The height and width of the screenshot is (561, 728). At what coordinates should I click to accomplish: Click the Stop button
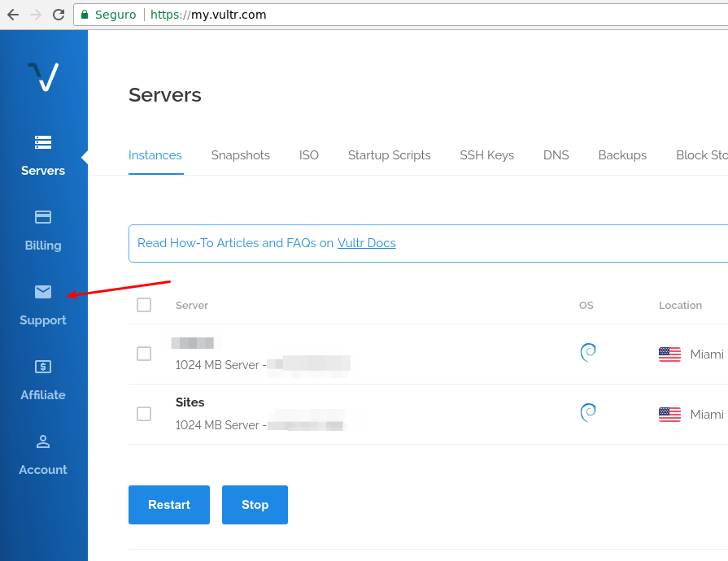point(255,505)
